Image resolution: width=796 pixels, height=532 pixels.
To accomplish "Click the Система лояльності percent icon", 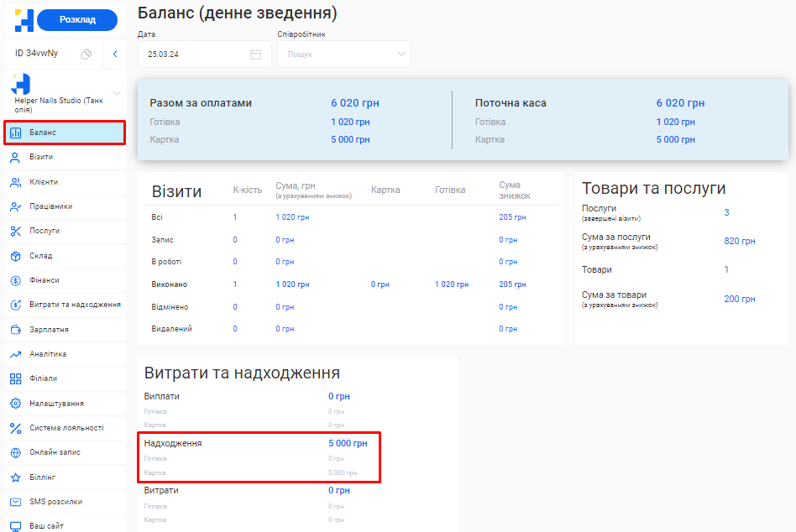I will point(15,428).
